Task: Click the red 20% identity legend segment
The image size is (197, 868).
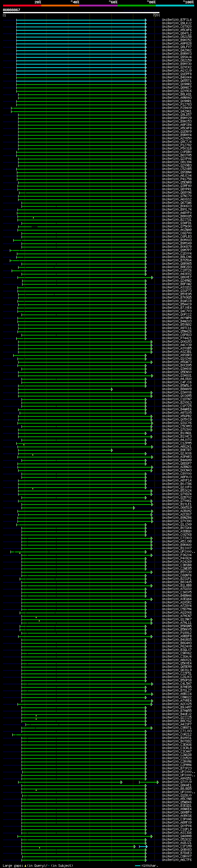Action: [x=22, y=6]
